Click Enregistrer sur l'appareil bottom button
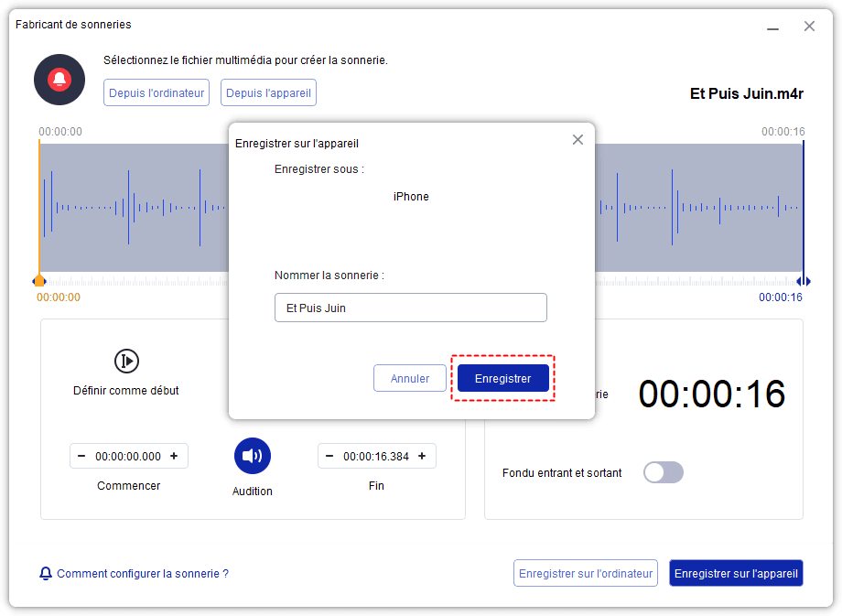The image size is (842, 616). tap(736, 574)
